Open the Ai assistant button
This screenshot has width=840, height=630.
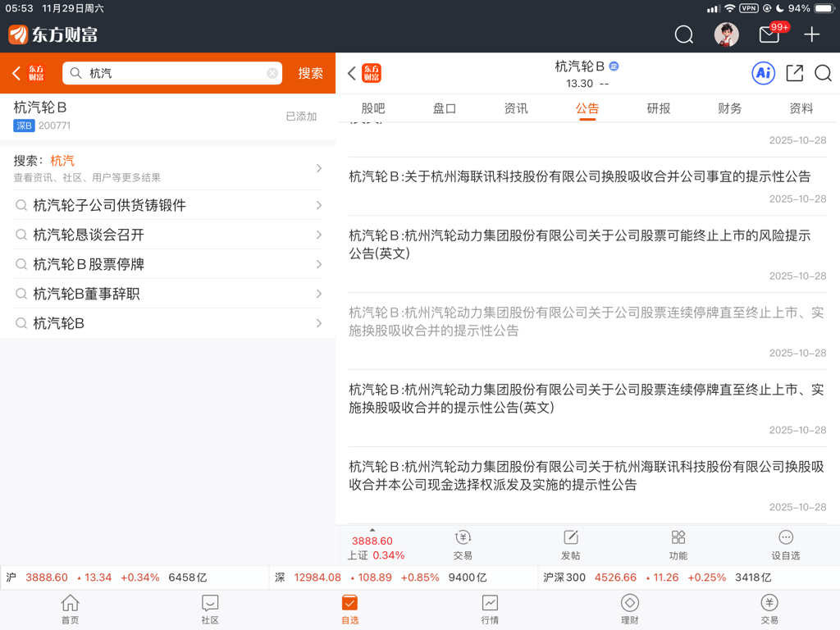pos(764,73)
